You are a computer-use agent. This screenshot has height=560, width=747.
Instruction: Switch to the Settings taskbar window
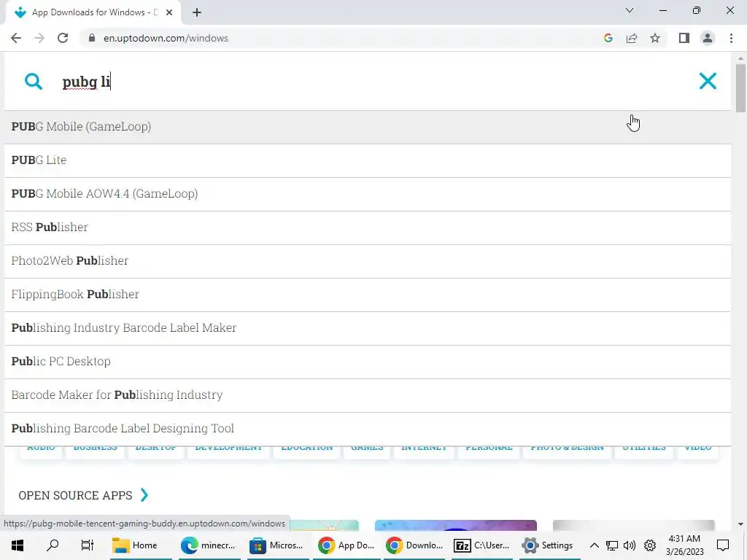click(x=549, y=545)
